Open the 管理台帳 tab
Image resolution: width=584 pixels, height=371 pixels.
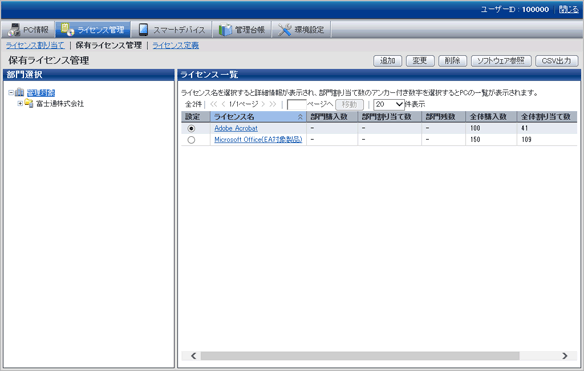(x=242, y=29)
